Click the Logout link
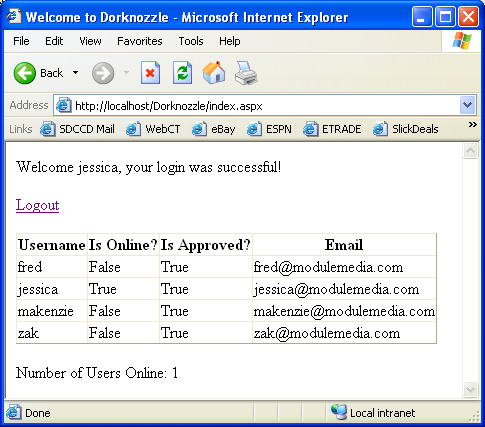This screenshot has height=427, width=485. pos(37,205)
